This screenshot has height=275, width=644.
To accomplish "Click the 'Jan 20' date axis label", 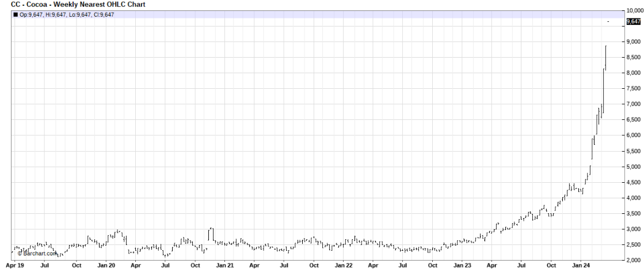I will coord(106,267).
